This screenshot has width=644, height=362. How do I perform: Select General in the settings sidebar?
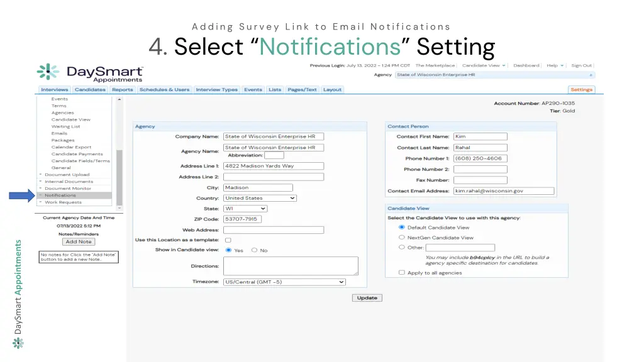coord(61,168)
